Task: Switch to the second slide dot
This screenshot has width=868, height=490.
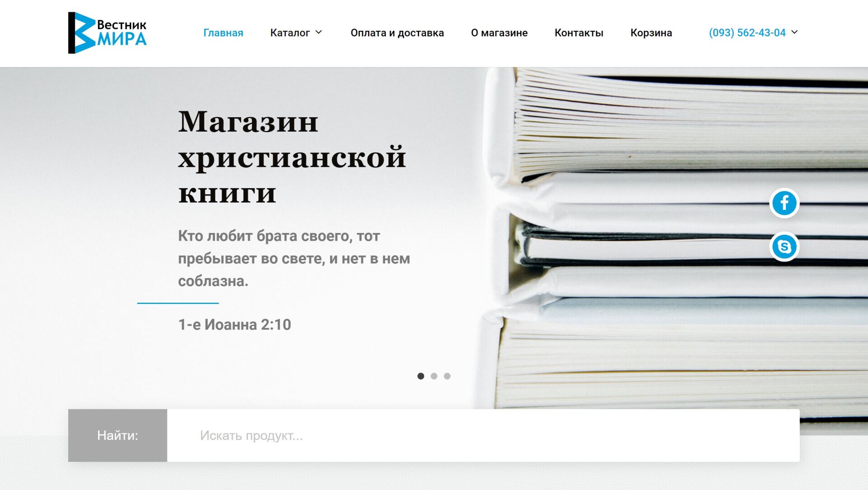Action: [x=434, y=376]
